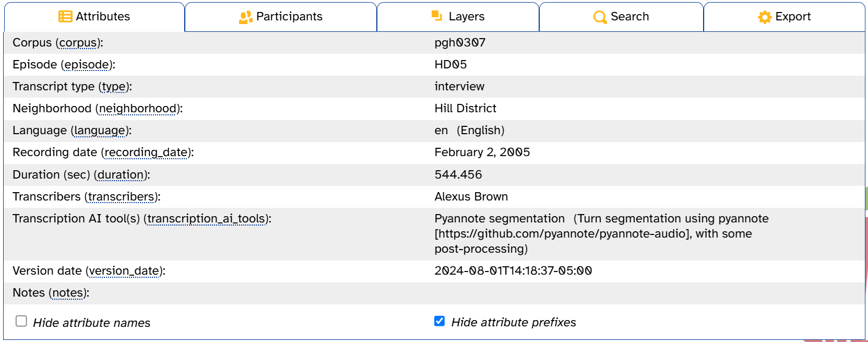Screen dimensions: 868x342
Task: Click the Search magnifier icon
Action: coord(600,17)
